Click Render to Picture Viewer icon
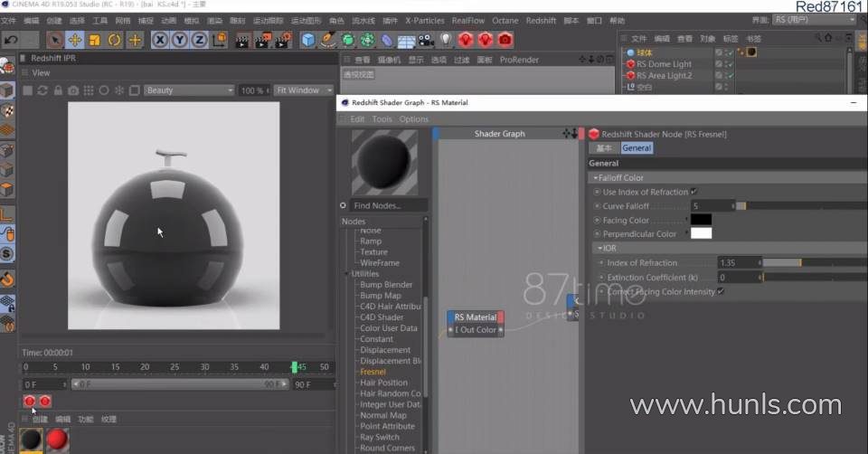The image size is (868, 454). (263, 40)
